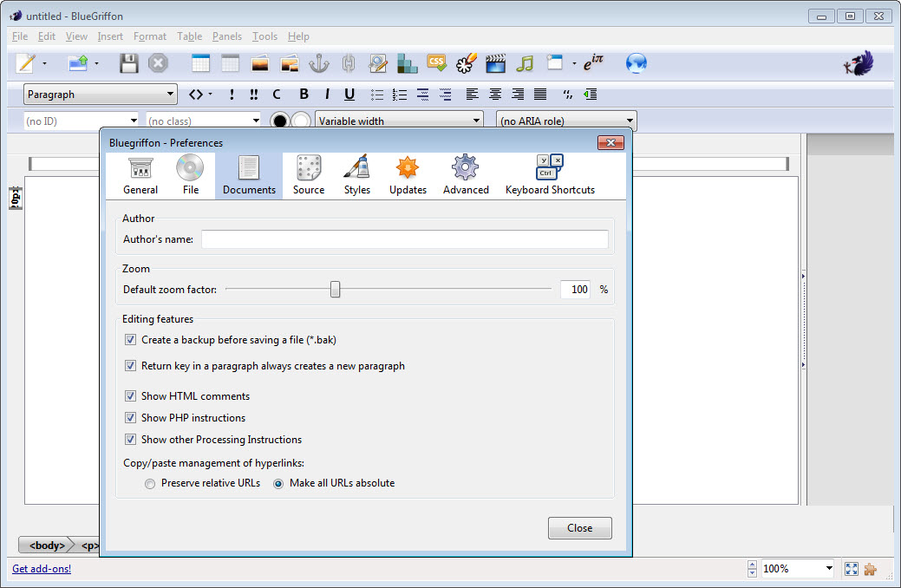Insert an anchor using the anchor icon
Viewport: 901px width, 588px height.
[x=319, y=63]
